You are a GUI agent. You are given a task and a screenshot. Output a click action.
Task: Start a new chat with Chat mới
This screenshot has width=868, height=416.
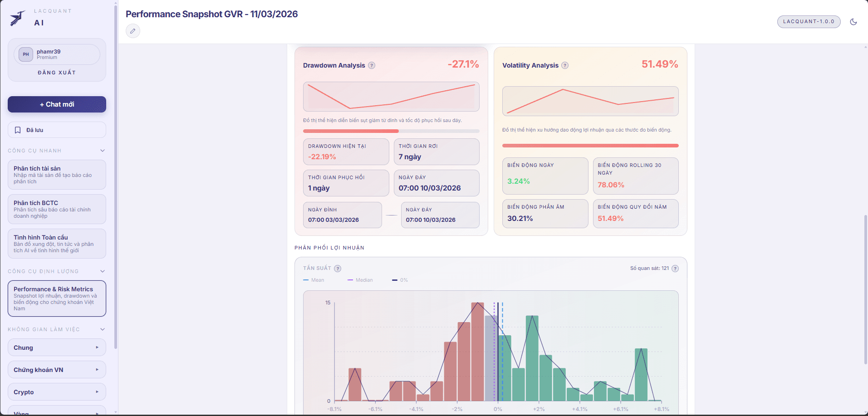[x=57, y=104]
